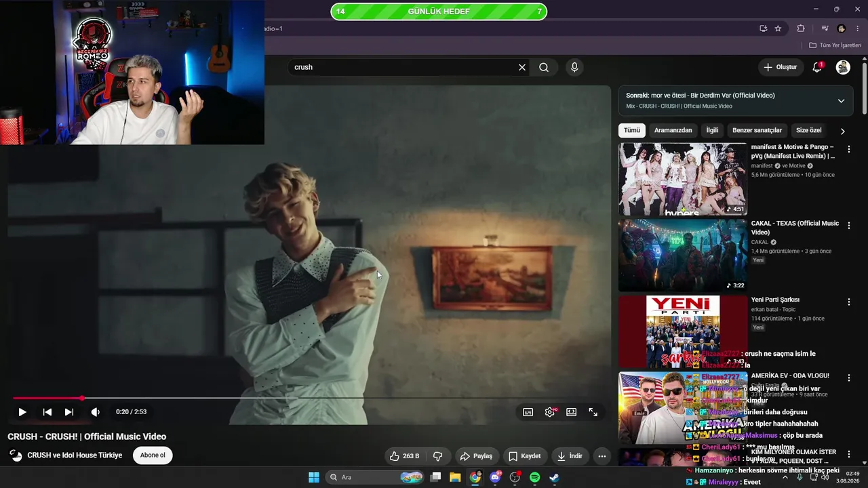Viewport: 868px width, 488px height.
Task: Show hidden system tray icons
Action: click(785, 477)
